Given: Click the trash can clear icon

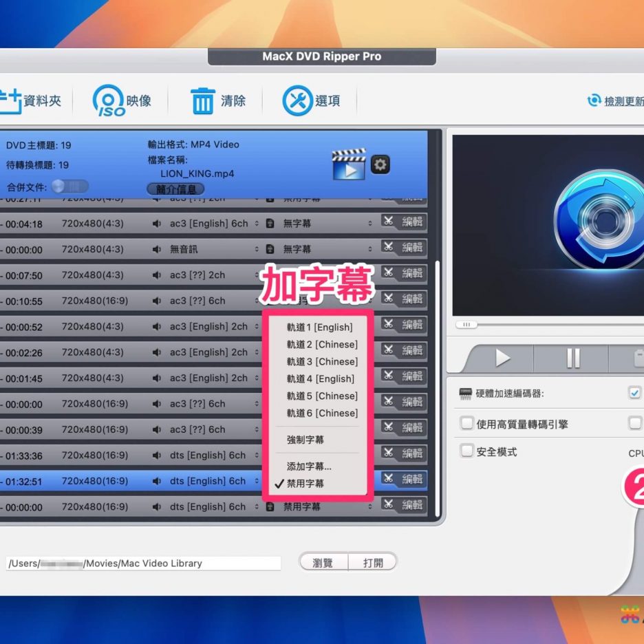Looking at the screenshot, I should [x=202, y=101].
